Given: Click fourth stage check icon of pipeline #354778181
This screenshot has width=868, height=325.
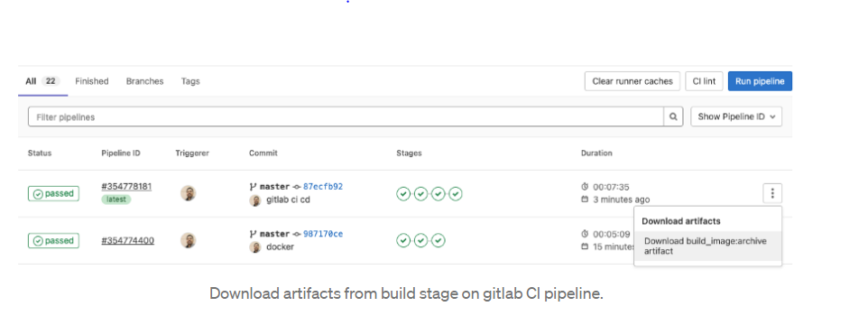Looking at the screenshot, I should [456, 194].
